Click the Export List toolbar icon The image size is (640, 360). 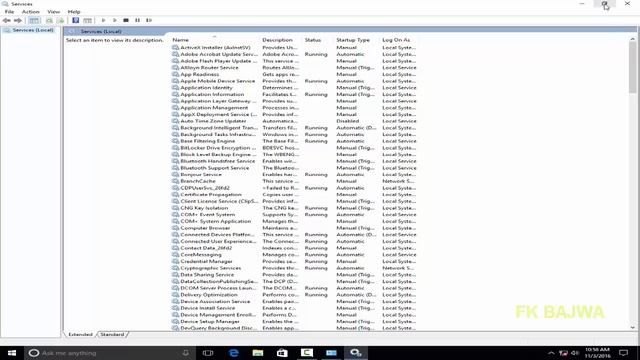pos(60,20)
